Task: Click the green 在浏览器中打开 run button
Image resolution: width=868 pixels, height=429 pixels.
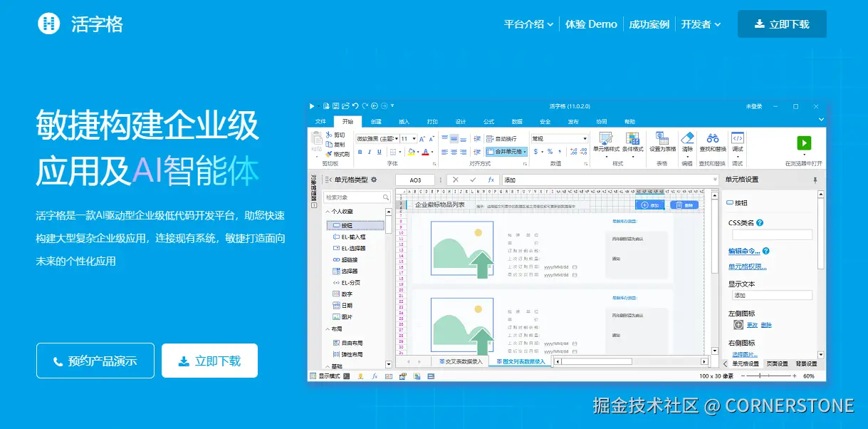Action: [804, 143]
